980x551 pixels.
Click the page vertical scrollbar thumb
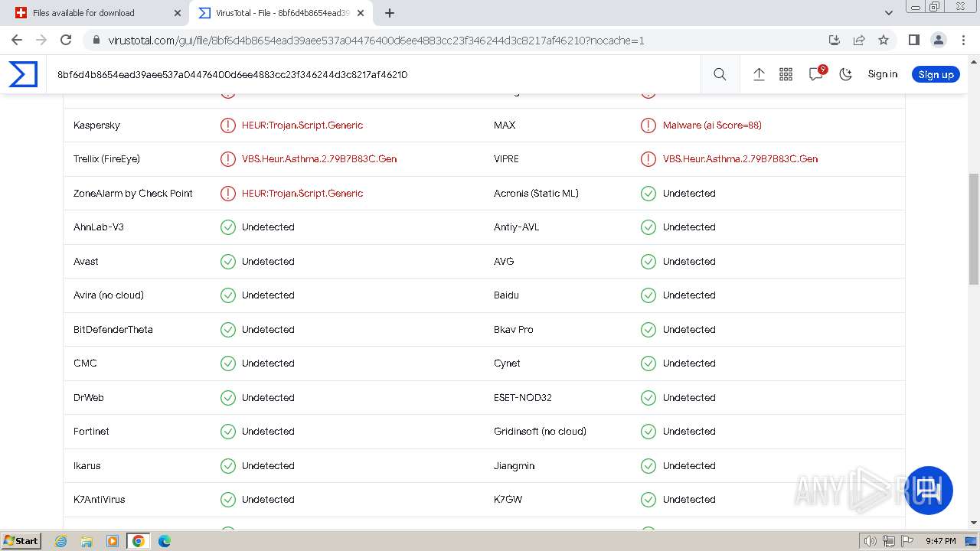coord(974,229)
